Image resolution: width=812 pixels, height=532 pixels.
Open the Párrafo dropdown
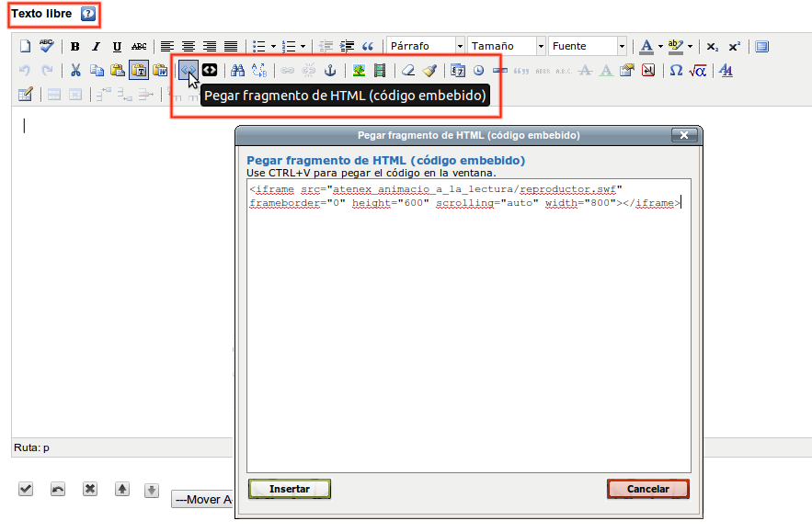(424, 45)
